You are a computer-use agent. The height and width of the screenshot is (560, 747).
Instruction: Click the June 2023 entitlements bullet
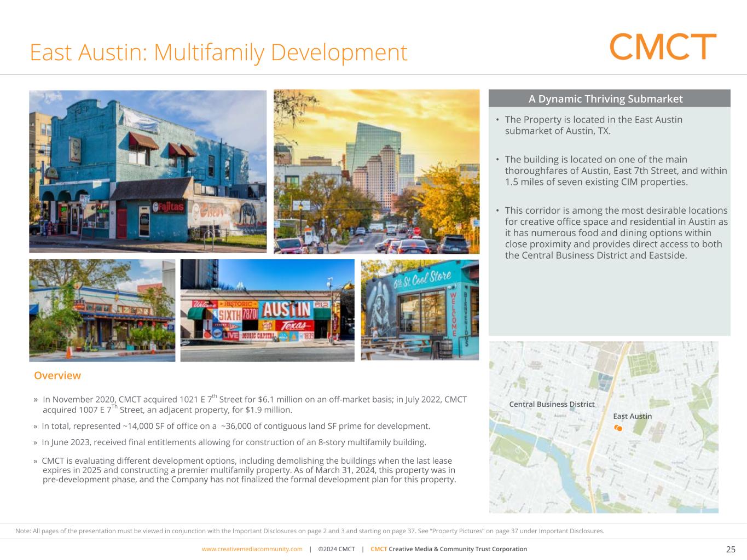234,442
